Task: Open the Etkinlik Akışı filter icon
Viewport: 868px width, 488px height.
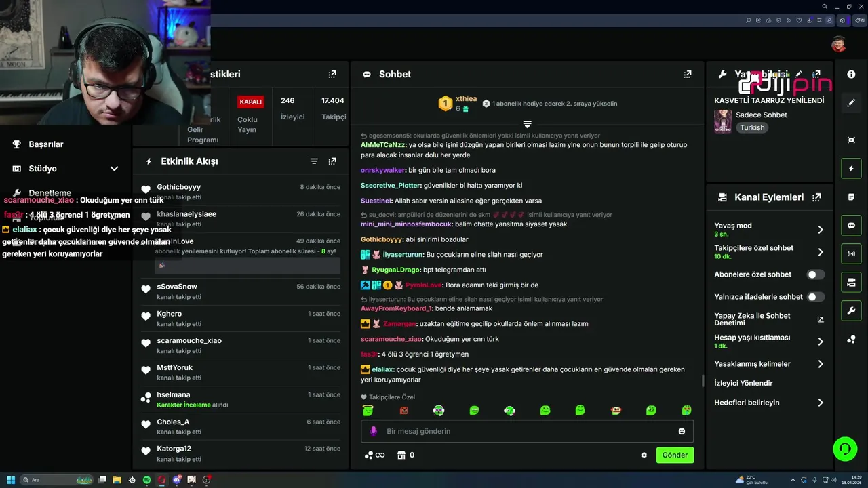Action: pyautogui.click(x=314, y=161)
